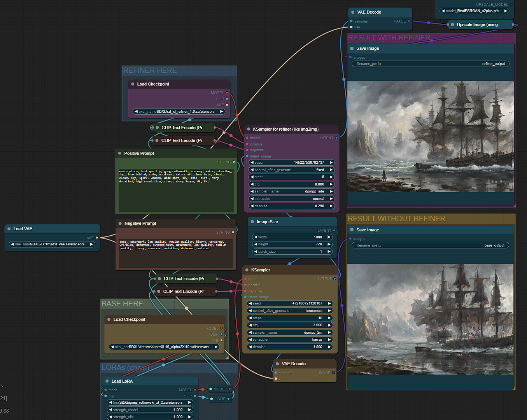This screenshot has height=420, width=527.
Task: Open the scheduler dropdown set to karras
Action: (290, 339)
